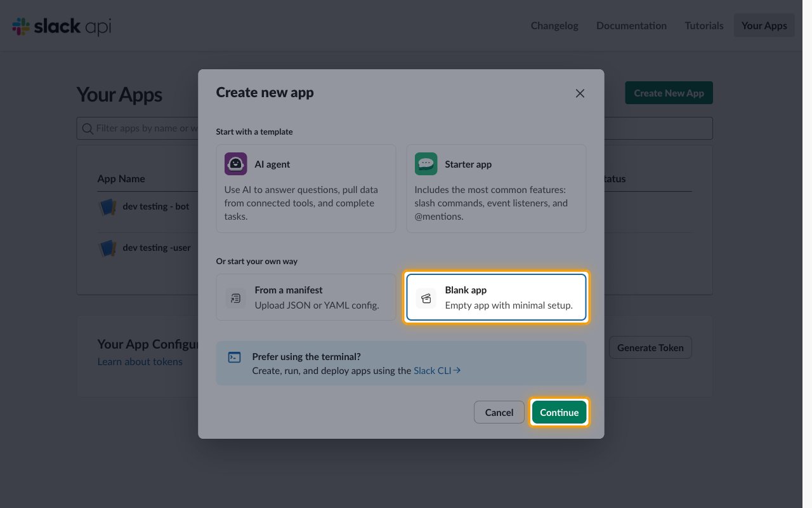
Task: Click the dev testing - bot app icon
Action: click(x=108, y=207)
